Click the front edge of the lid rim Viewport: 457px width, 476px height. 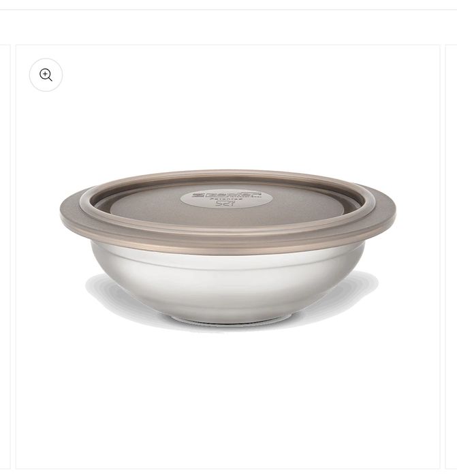pyautogui.click(x=227, y=243)
